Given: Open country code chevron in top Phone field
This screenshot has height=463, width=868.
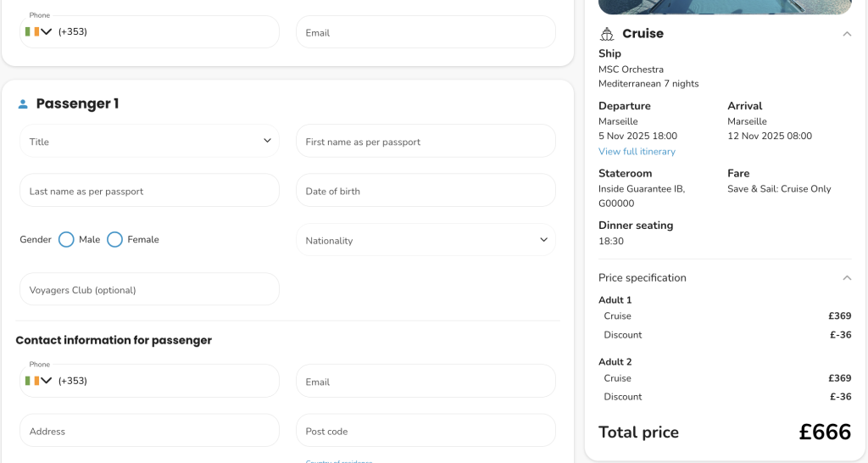Looking at the screenshot, I should 47,31.
